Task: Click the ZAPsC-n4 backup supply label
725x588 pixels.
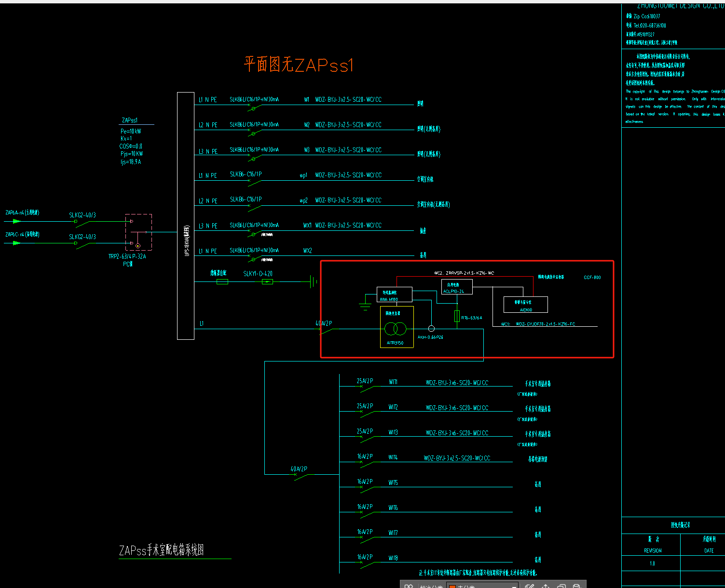Action: click(22, 234)
